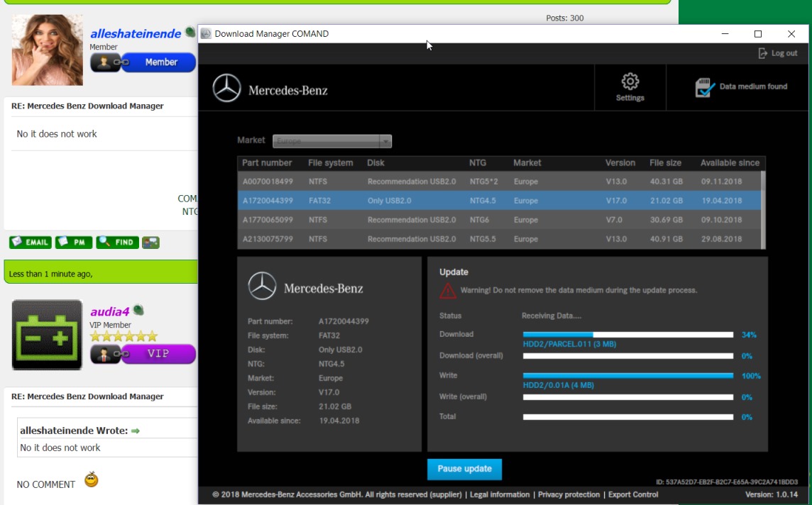Click audia4 star rating row
The image size is (812, 505).
pyautogui.click(x=124, y=336)
